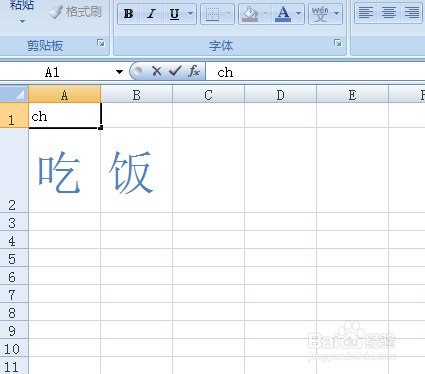Open the font color dropdown arrow
Screen dimensions: 425x374
pyautogui.click(x=299, y=14)
